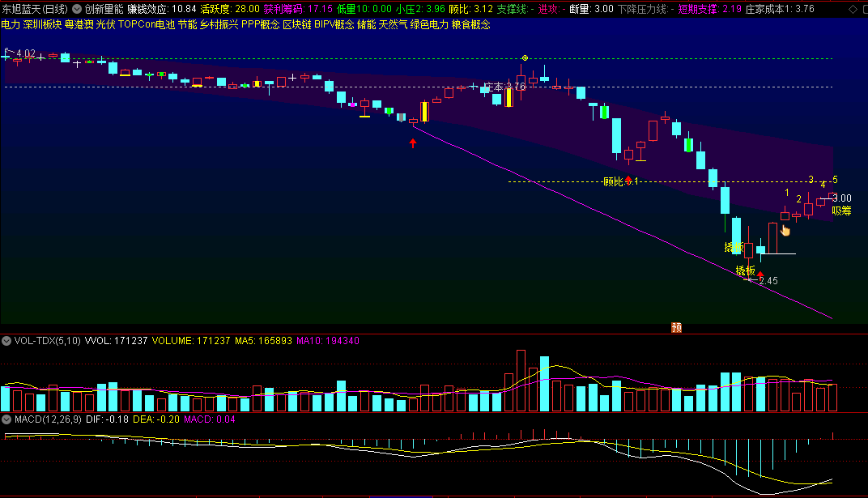The height and width of the screenshot is (498, 868).
Task: Click the 庄家成本1: 3.76 value
Action: pyautogui.click(x=780, y=9)
